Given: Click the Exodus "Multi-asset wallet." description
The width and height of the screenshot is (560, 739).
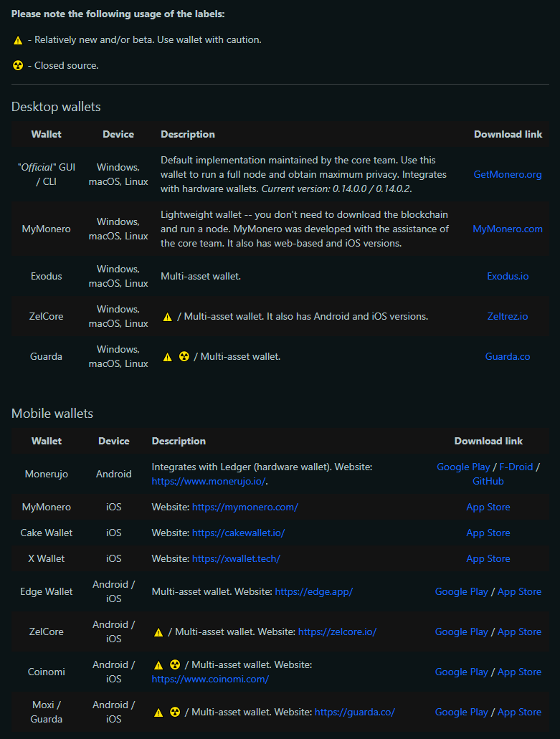Looking at the screenshot, I should pos(201,276).
